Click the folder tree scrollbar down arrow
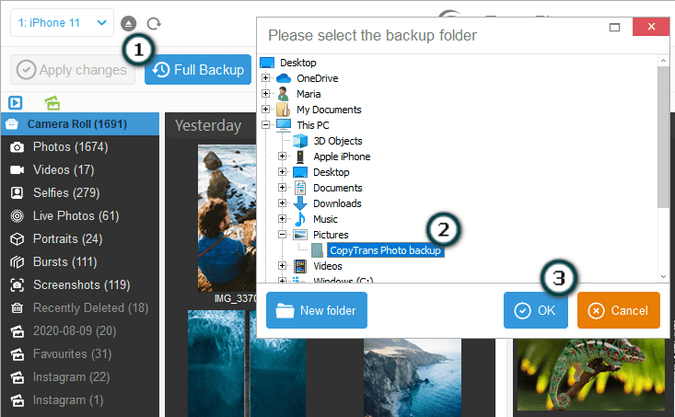The image size is (675, 417). pyautogui.click(x=663, y=276)
